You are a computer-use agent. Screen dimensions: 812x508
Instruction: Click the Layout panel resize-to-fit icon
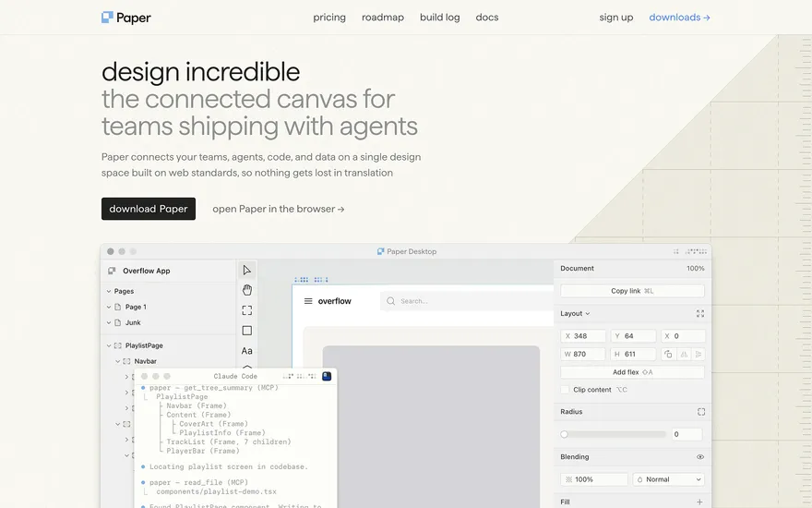tap(700, 314)
